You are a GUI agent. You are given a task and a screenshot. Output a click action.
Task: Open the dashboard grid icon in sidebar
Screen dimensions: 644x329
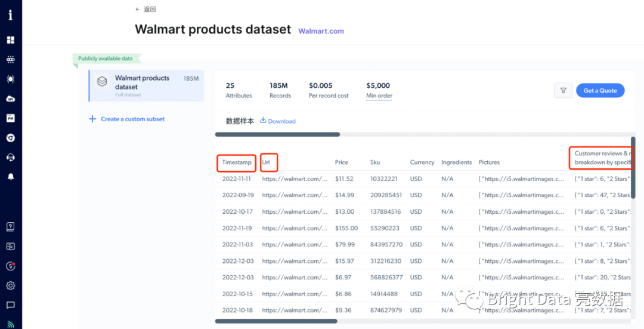click(x=11, y=40)
